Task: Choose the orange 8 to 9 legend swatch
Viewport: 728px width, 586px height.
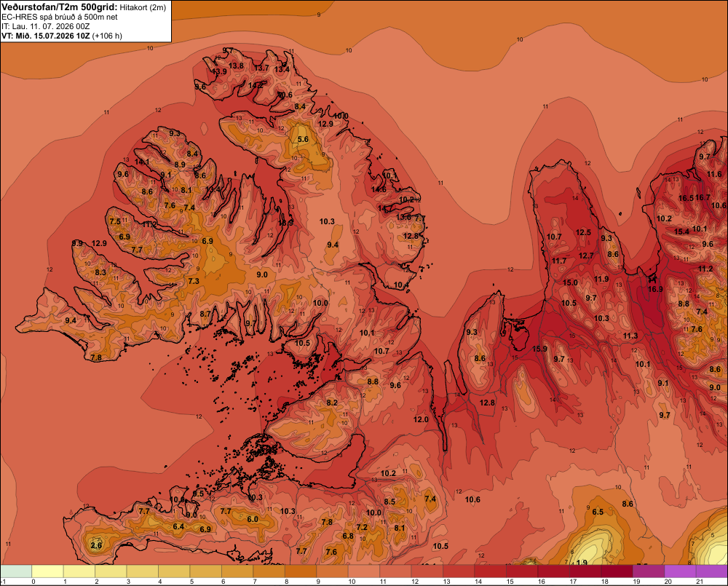Action: tap(301, 571)
